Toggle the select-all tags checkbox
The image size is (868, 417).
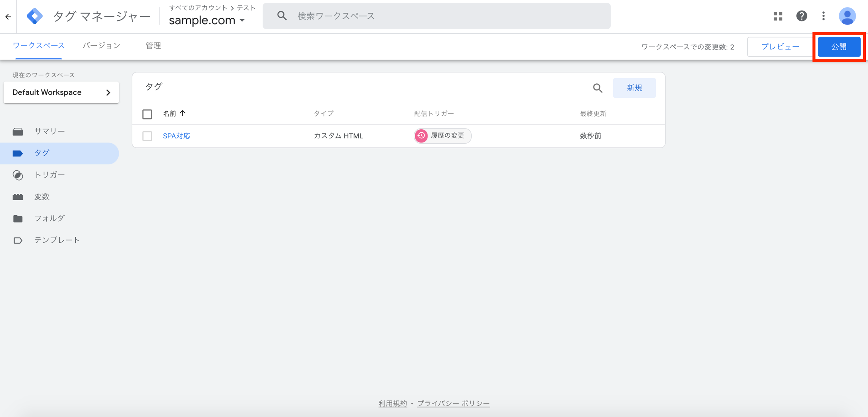click(147, 114)
